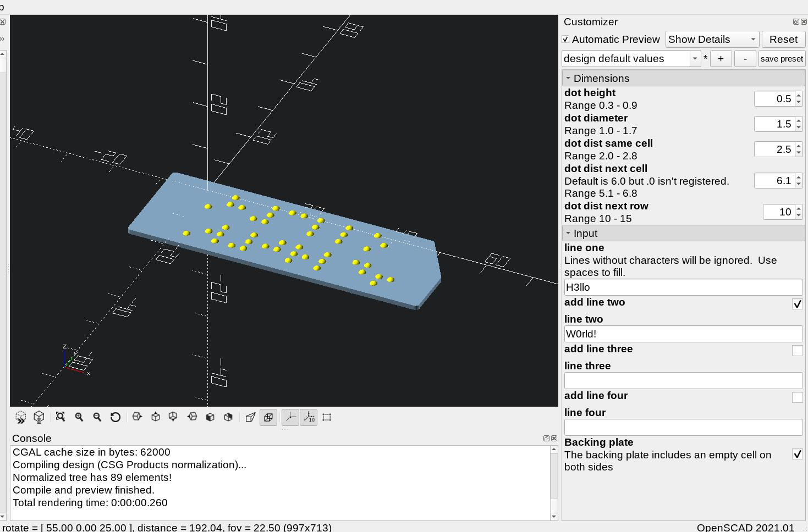Click the Reset button in Customizer
This screenshot has height=532, width=808.
tap(783, 39)
